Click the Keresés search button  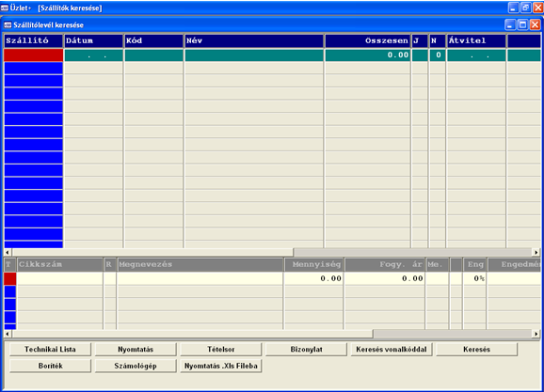pyautogui.click(x=476, y=349)
